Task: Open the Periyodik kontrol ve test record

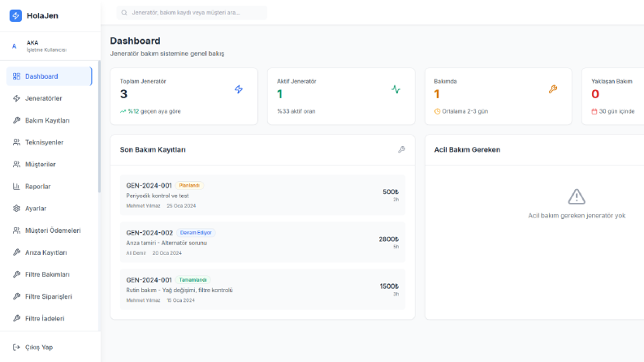Action: tap(262, 196)
